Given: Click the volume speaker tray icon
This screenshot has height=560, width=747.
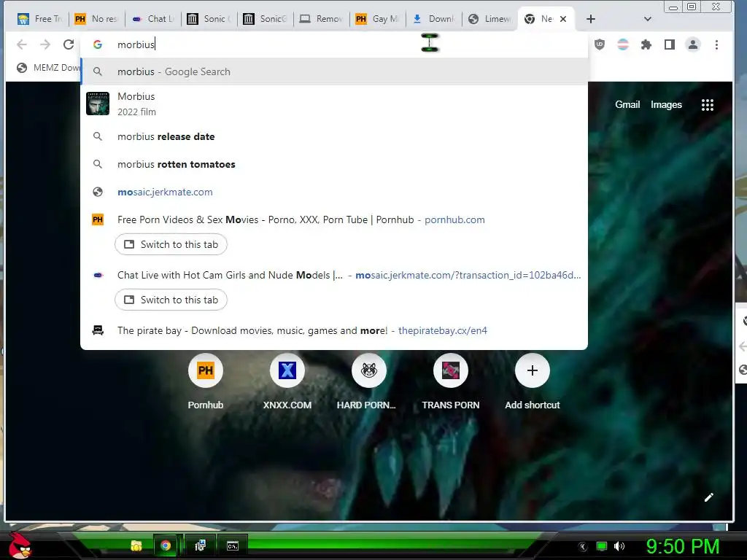Looking at the screenshot, I should pos(619,546).
